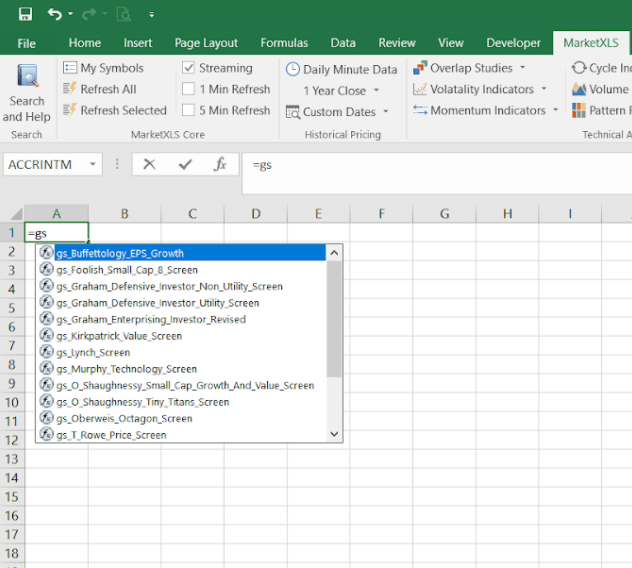Click the Search and Help icon
632x568 pixels.
[x=28, y=75]
